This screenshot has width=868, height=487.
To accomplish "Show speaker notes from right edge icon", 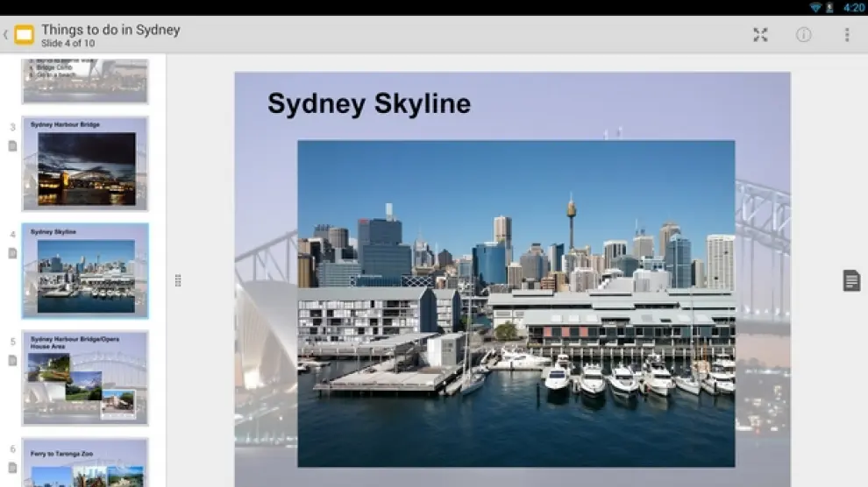I will [850, 280].
